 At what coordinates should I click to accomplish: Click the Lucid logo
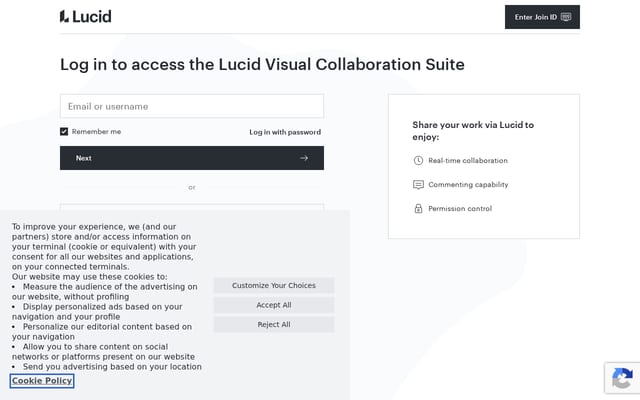click(85, 16)
